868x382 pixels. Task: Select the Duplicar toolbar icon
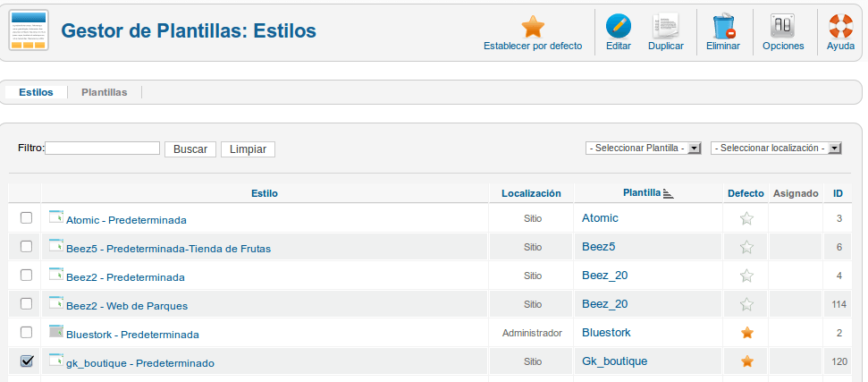click(665, 27)
